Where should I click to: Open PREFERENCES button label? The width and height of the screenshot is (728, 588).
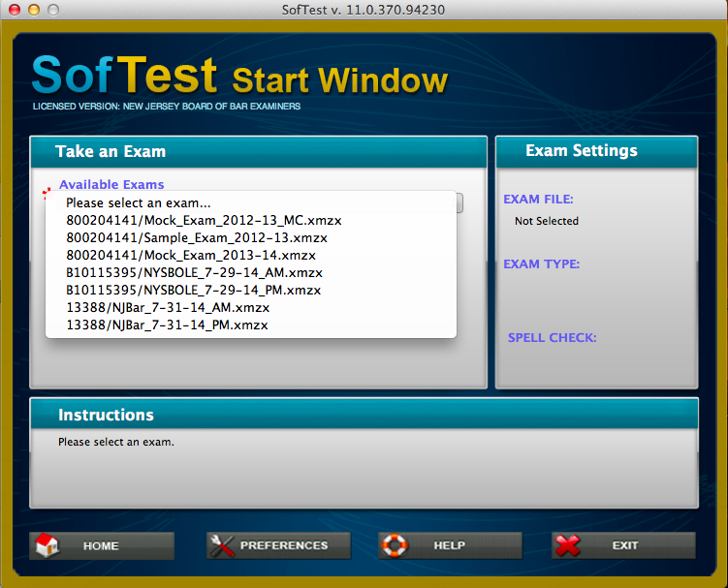[284, 545]
